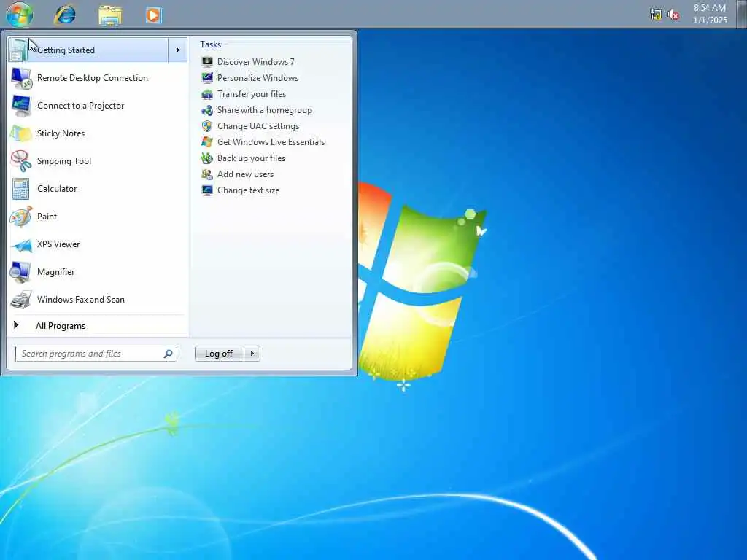Screen dimensions: 747x560
Task: Click the XPS Viewer icon
Action: pyautogui.click(x=21, y=244)
